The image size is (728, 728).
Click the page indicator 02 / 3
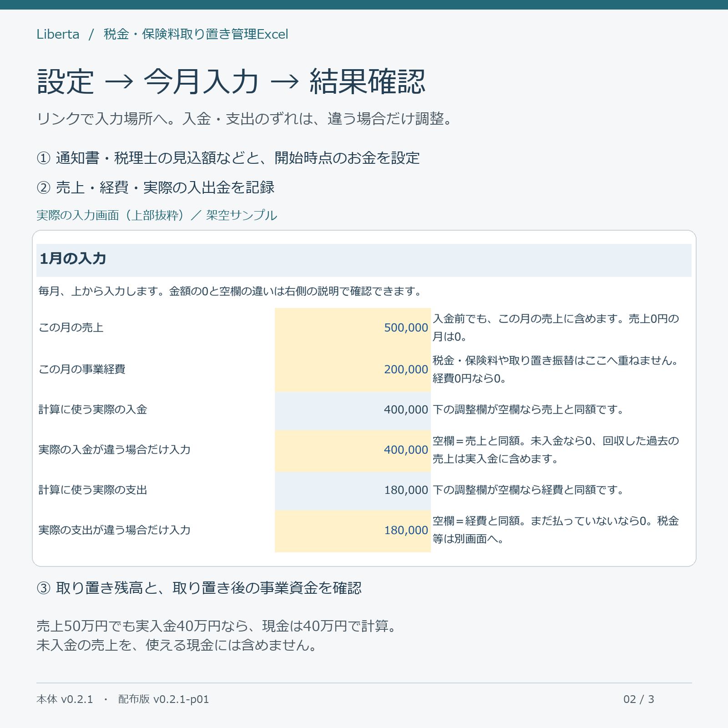pos(639,699)
